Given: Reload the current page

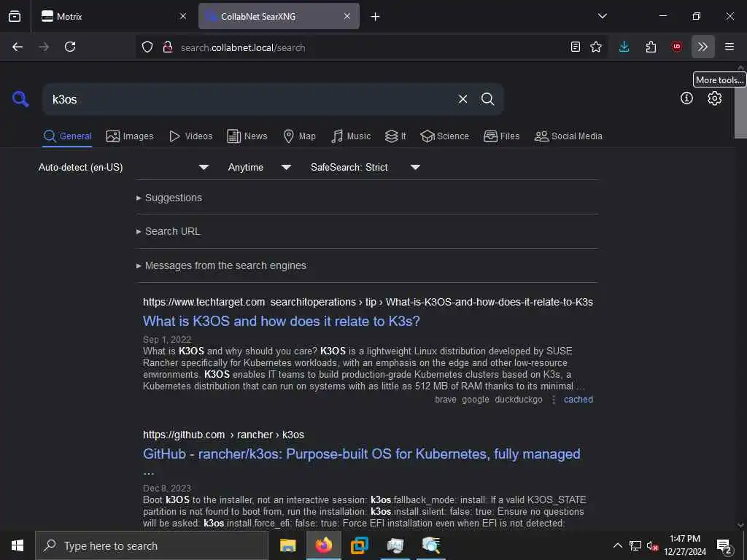Looking at the screenshot, I should [x=70, y=47].
